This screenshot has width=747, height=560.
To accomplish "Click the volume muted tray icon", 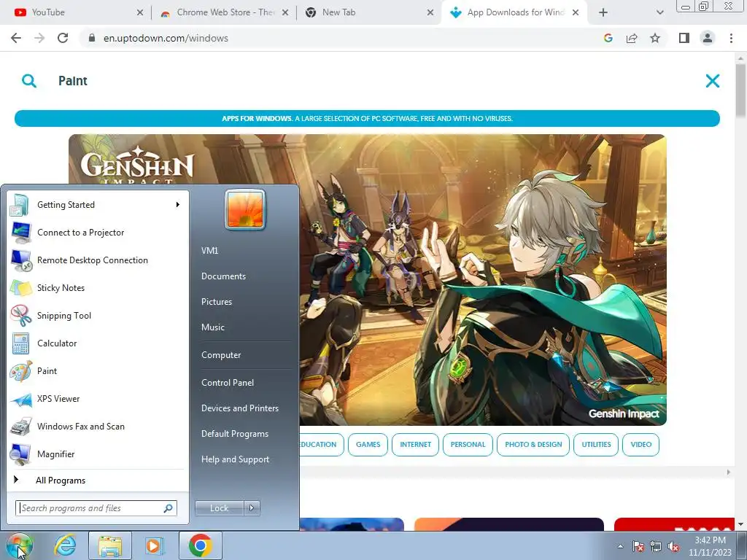I will [x=673, y=547].
